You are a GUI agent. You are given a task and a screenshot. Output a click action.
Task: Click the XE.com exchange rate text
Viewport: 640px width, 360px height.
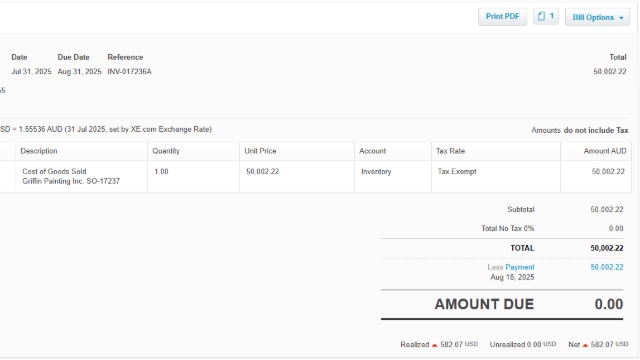[x=106, y=129]
